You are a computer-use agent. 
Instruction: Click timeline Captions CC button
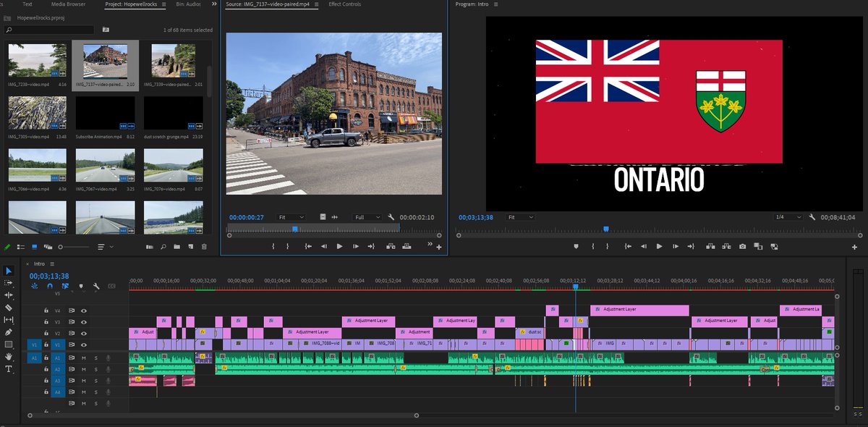click(111, 287)
